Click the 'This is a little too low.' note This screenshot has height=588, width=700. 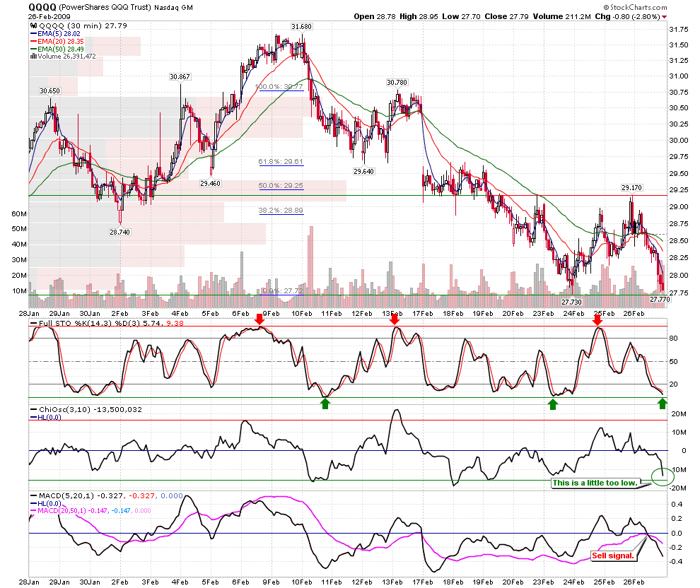tap(595, 483)
